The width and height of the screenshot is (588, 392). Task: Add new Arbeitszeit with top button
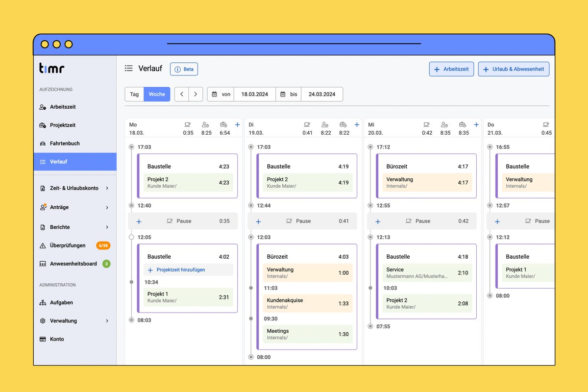451,69
